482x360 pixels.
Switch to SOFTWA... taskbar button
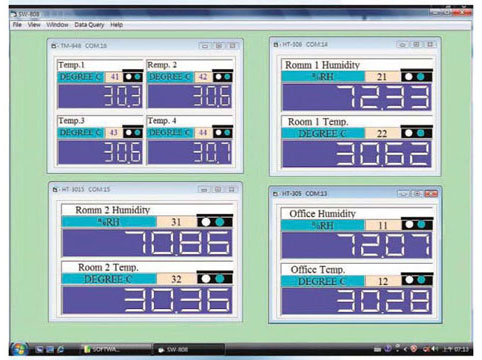(x=116, y=349)
